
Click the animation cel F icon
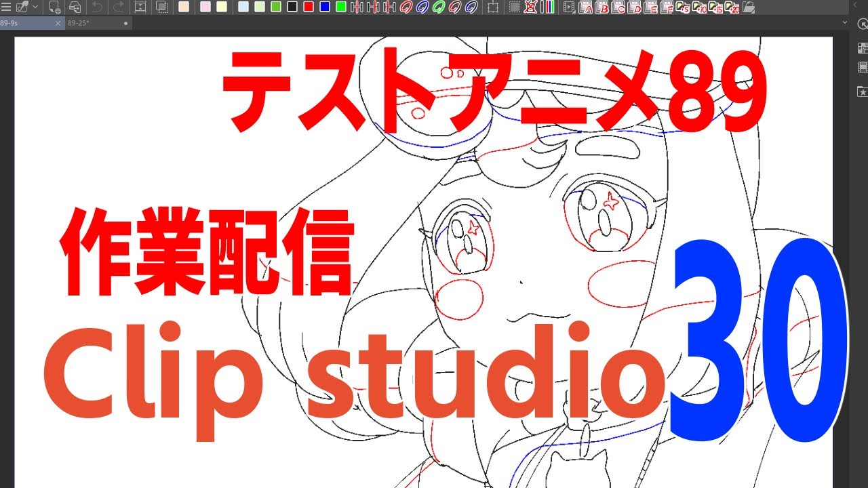tap(667, 7)
